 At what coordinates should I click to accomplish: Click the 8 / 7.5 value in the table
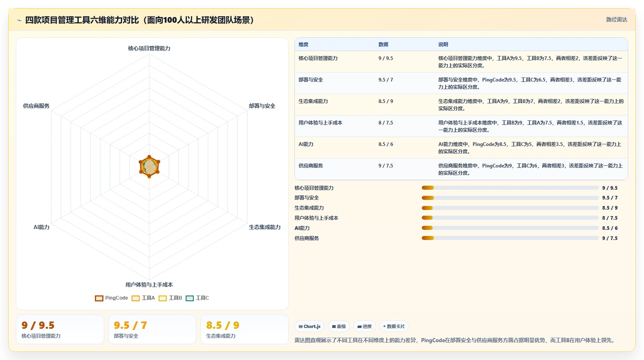386,123
